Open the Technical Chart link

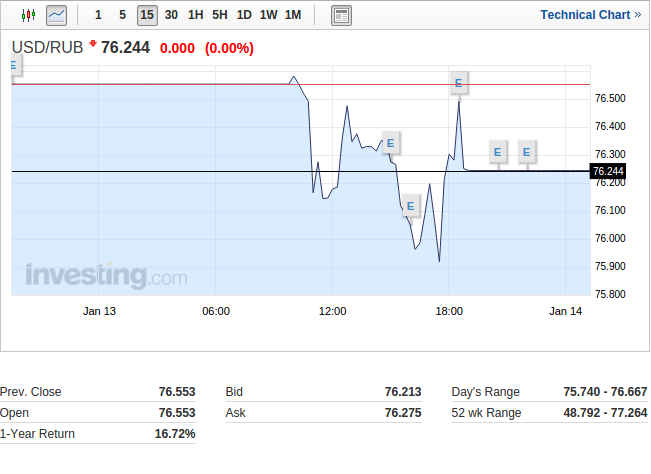(590, 15)
